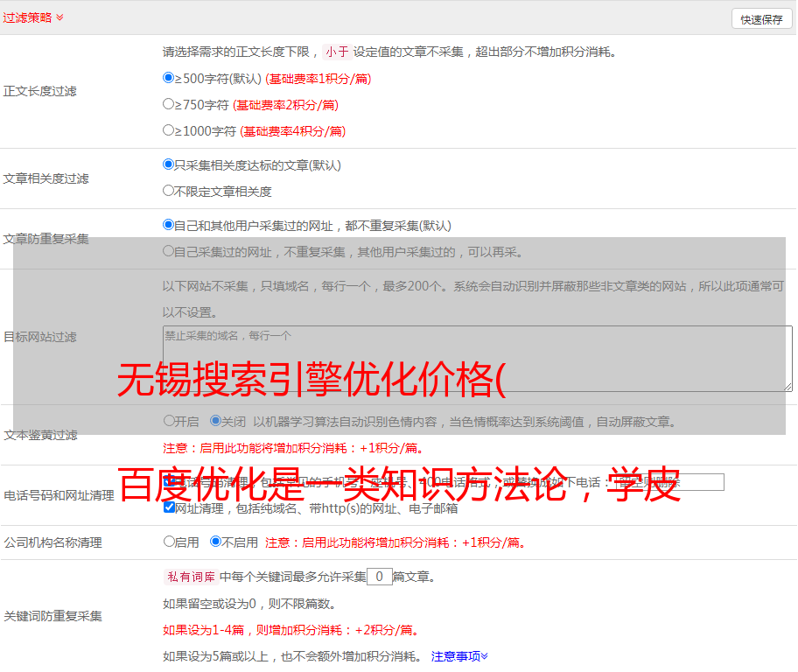
Task: Click the red note 如果设为1-4篇
Action: 291,630
